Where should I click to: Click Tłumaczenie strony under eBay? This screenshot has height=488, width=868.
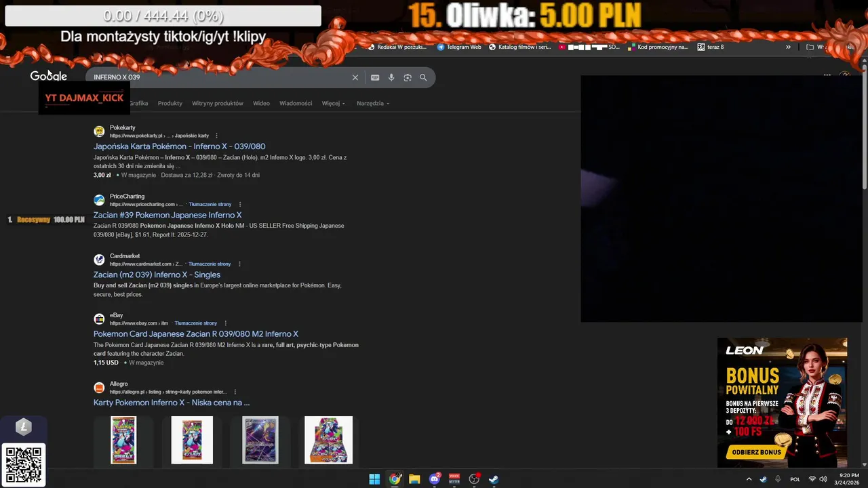pos(196,323)
